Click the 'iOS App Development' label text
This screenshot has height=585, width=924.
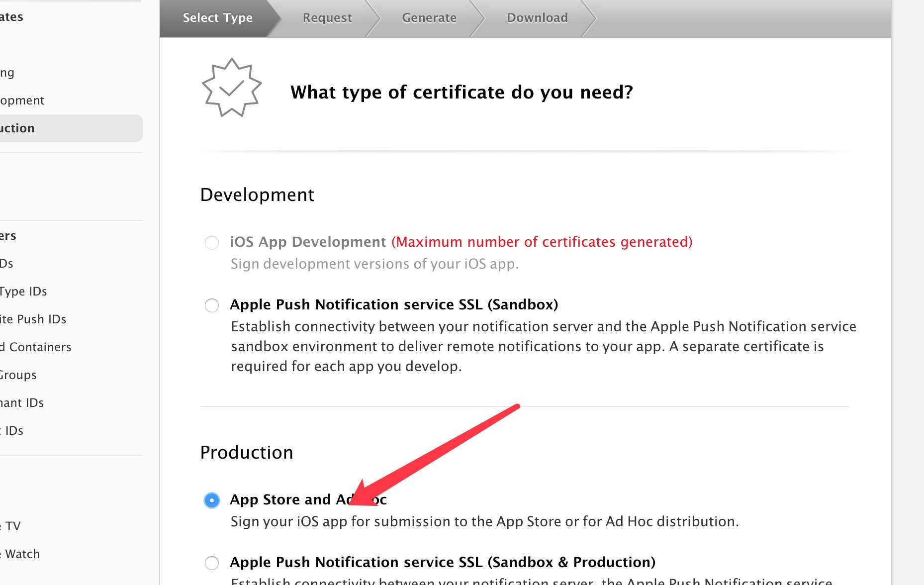(x=308, y=242)
